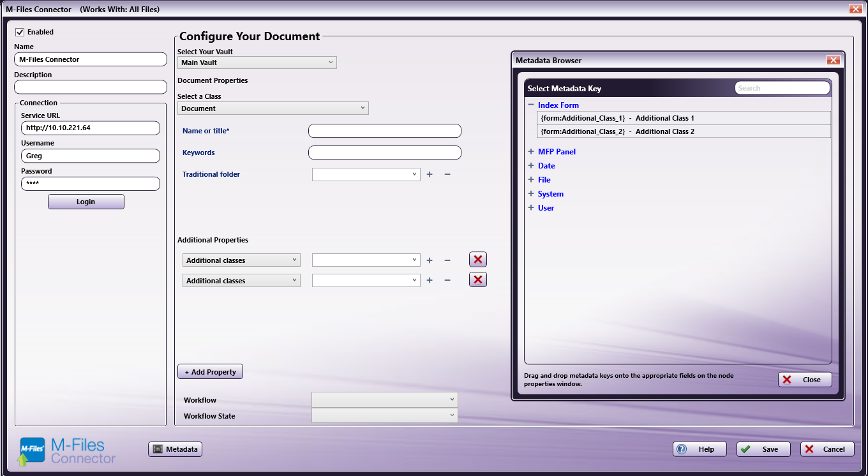Click the Description input field
The image size is (868, 476).
(x=90, y=87)
